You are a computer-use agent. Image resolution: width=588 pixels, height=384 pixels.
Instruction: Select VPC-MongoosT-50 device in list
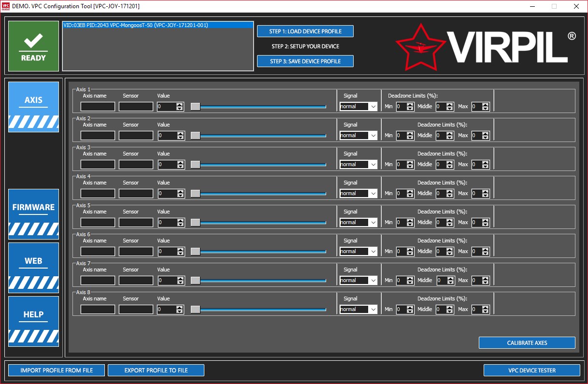click(x=158, y=25)
